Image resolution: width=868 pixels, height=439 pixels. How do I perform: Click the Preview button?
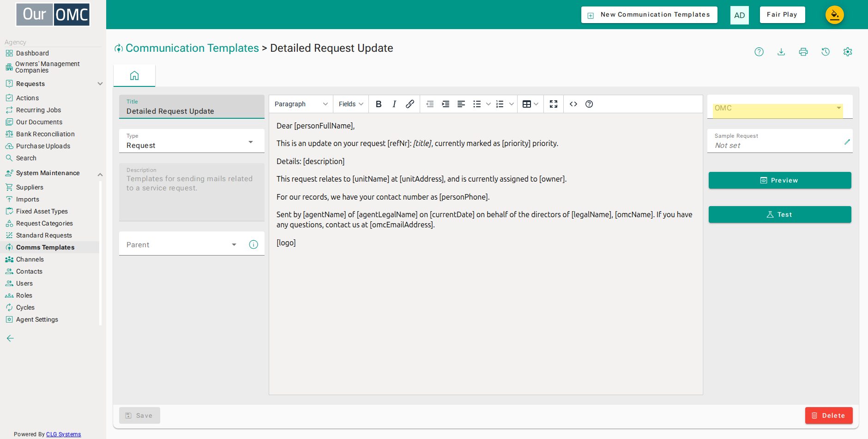coord(780,180)
